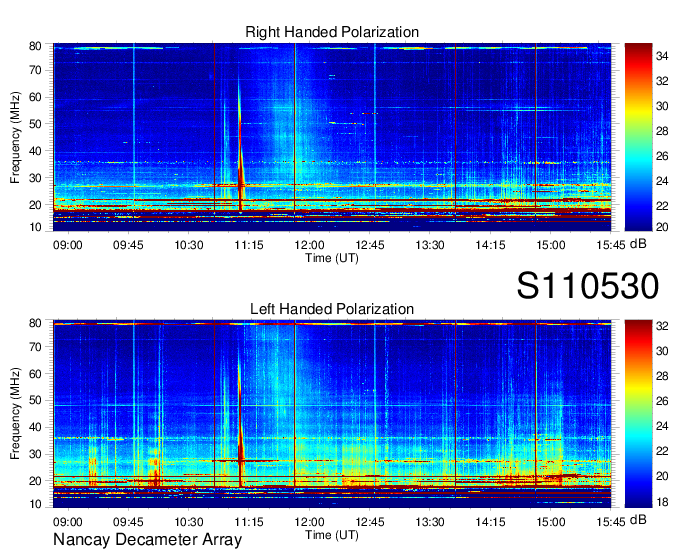Click the "15:45" time tick under Right Handed plot

tap(611, 245)
